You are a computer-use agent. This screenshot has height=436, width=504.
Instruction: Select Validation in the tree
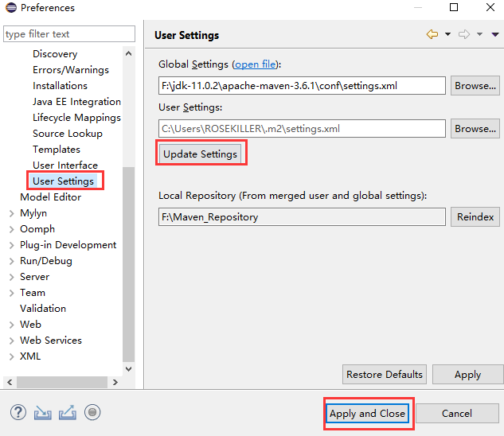(43, 309)
